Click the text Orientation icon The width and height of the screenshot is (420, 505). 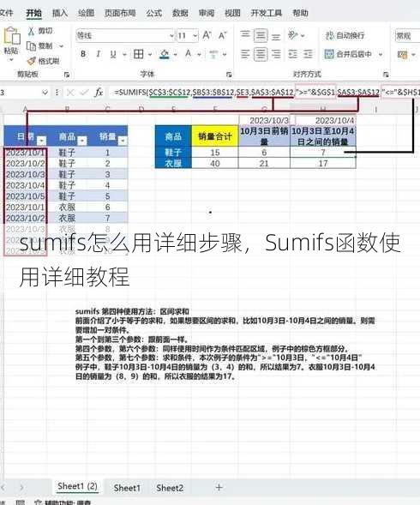[x=292, y=35]
